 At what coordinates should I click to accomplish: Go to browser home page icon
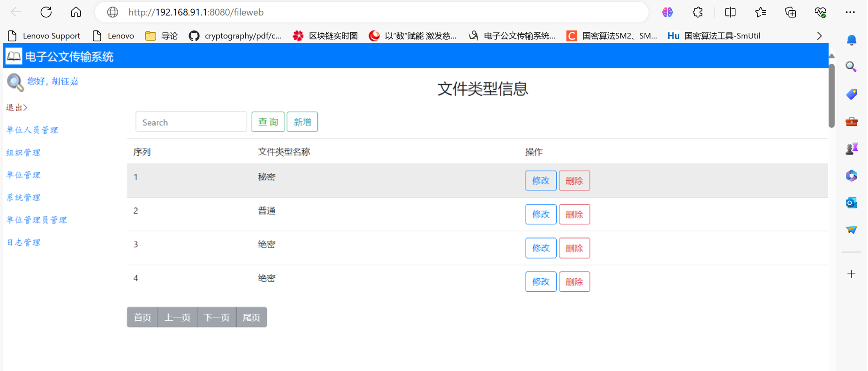point(76,12)
